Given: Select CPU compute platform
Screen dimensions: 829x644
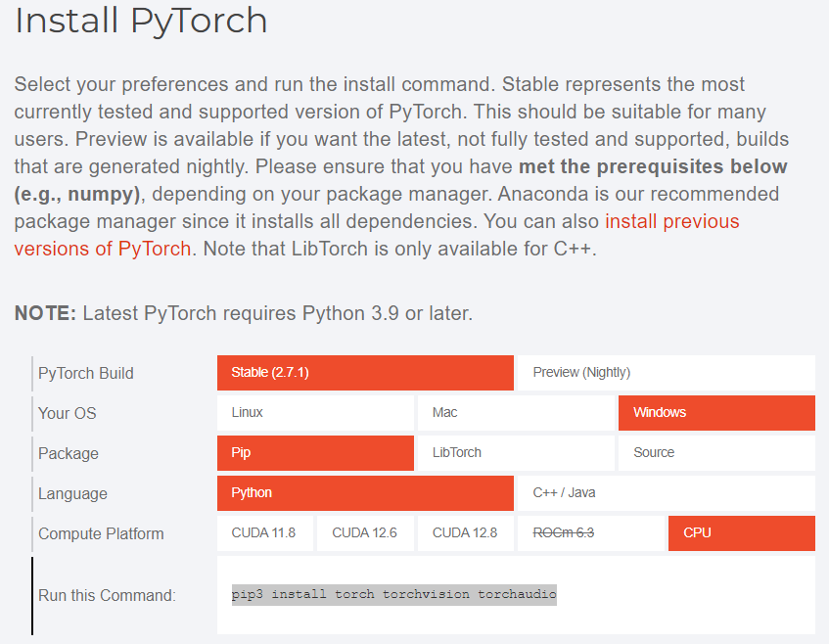Looking at the screenshot, I should 742,533.
